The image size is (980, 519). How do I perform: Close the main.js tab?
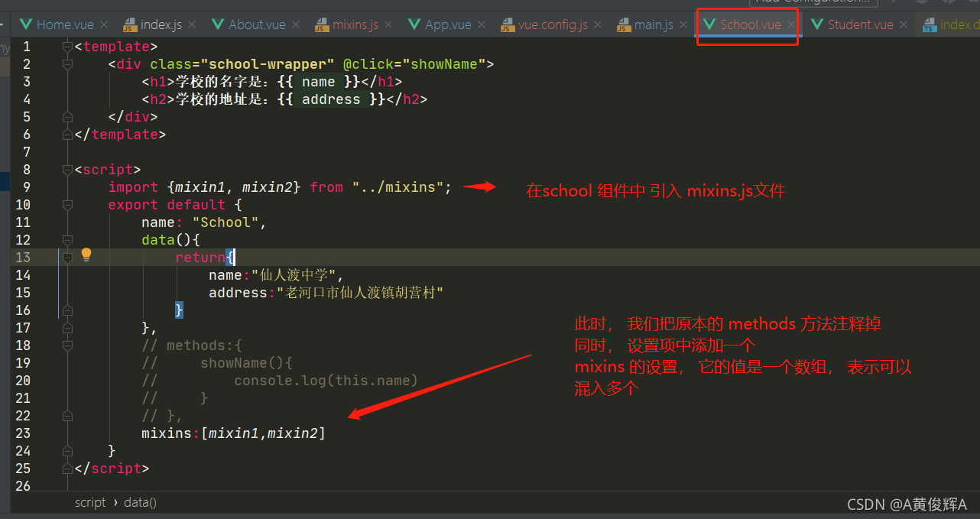(685, 25)
